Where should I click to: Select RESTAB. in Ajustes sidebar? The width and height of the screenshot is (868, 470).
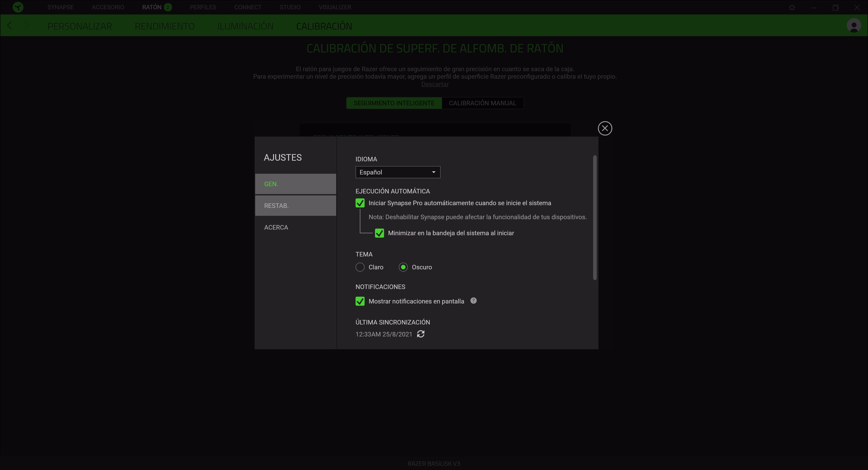pyautogui.click(x=295, y=206)
